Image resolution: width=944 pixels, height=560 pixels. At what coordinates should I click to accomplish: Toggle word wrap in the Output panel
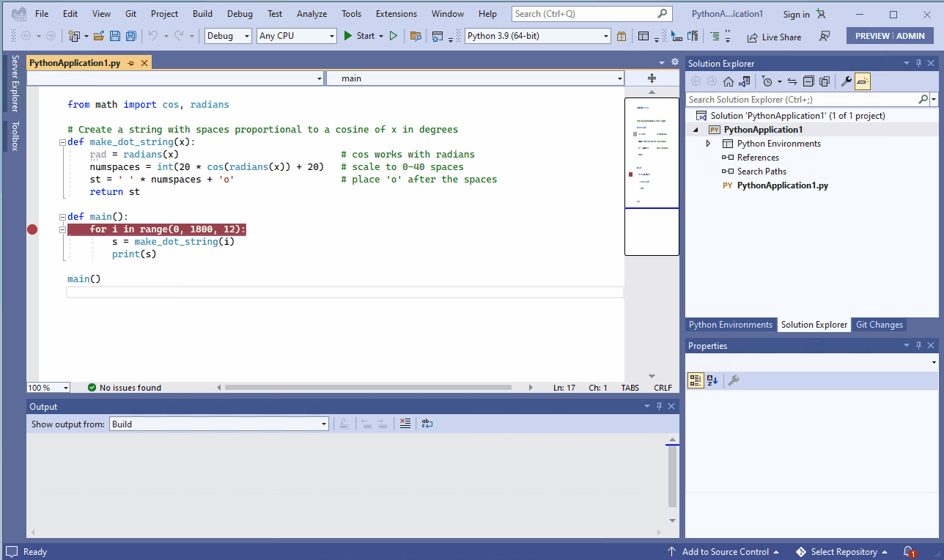pos(427,423)
